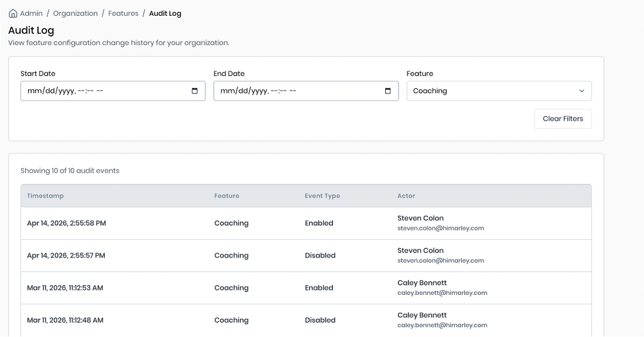Navigate to Organization breadcrumb
The image size is (644, 337).
coord(75,13)
